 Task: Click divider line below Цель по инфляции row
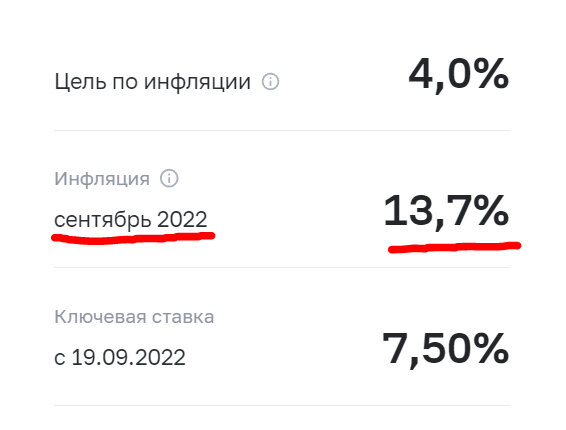point(282,130)
